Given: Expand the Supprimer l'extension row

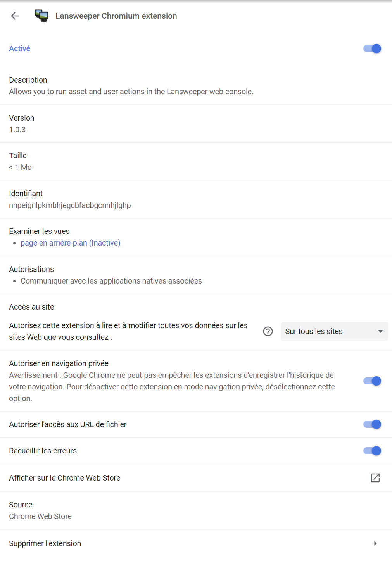Looking at the screenshot, I should coord(194,543).
